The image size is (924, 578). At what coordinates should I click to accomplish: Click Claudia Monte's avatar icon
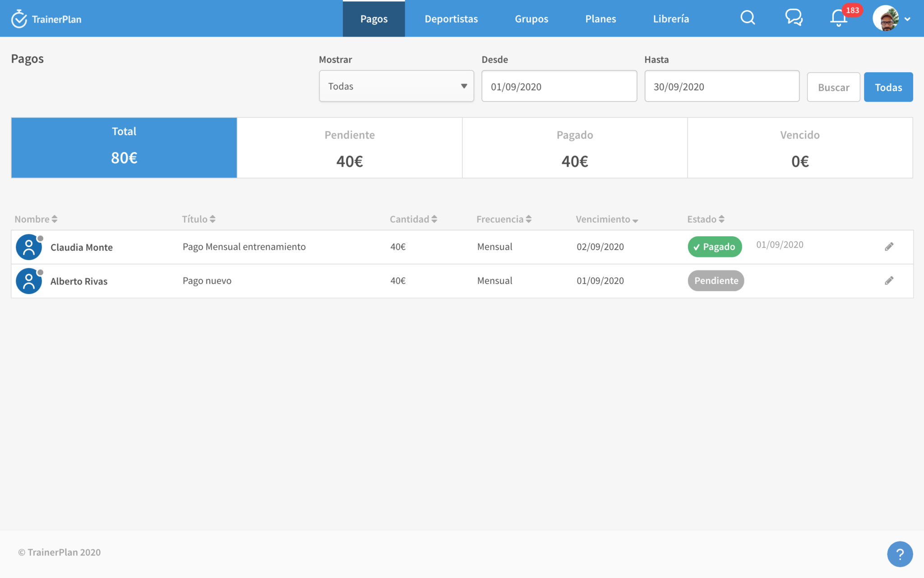click(29, 247)
